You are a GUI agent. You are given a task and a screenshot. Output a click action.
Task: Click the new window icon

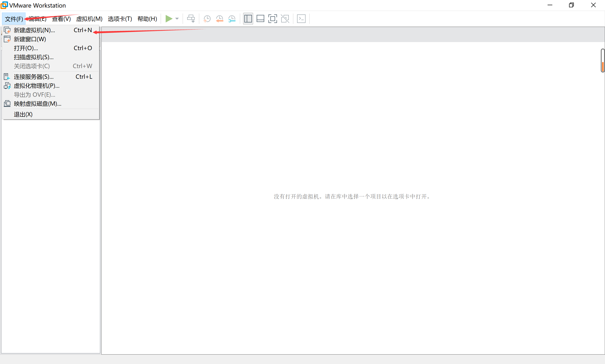point(7,39)
